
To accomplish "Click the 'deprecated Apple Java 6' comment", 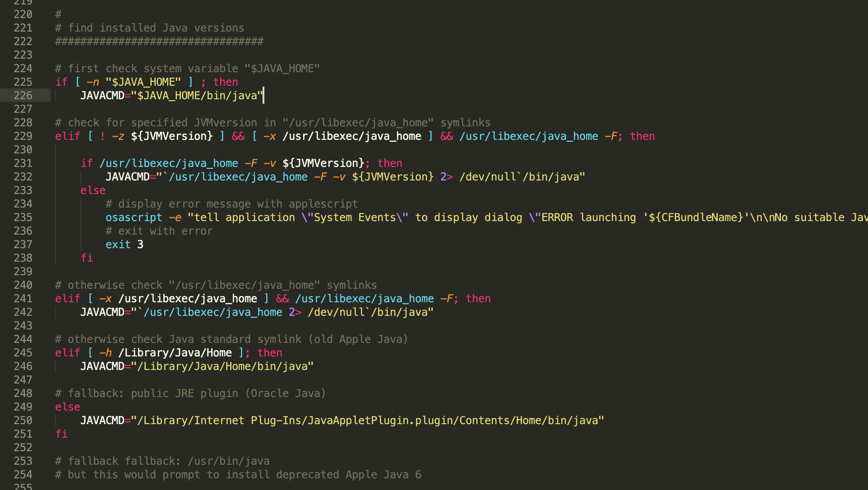I will [348, 475].
